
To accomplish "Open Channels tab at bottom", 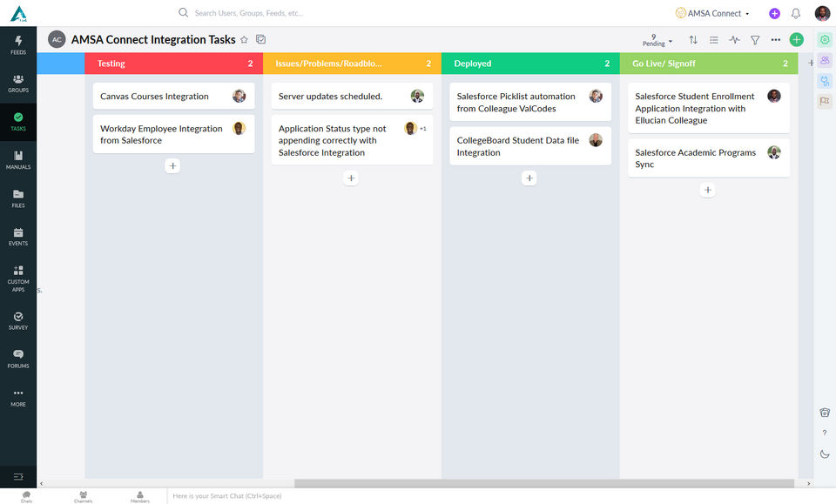I will 84,496.
